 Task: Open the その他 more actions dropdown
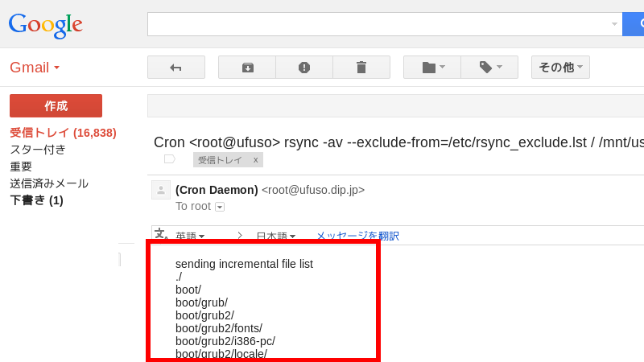point(560,68)
